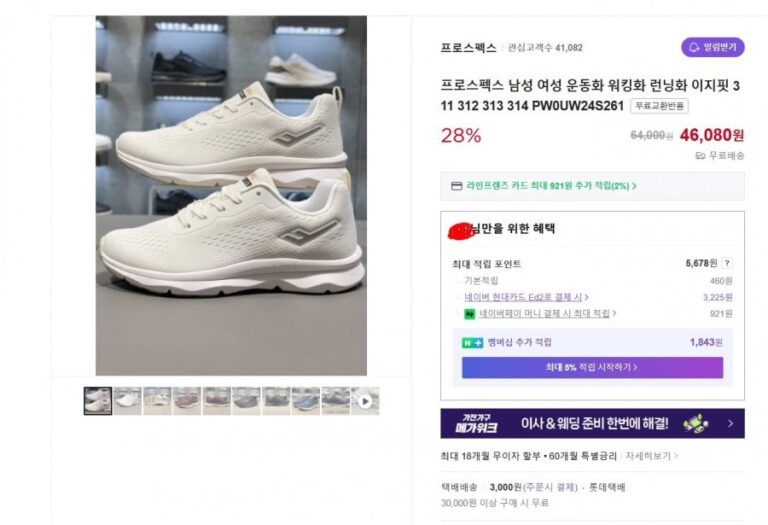Open 네이버페이 머니 결제 시 최대 적립 link
768x525 pixels.
547,313
